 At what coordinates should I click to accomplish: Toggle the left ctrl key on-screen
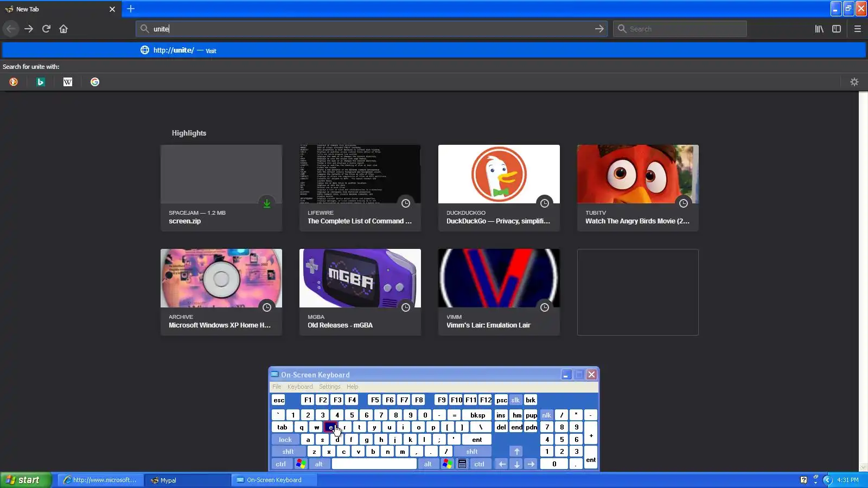pos(280,464)
